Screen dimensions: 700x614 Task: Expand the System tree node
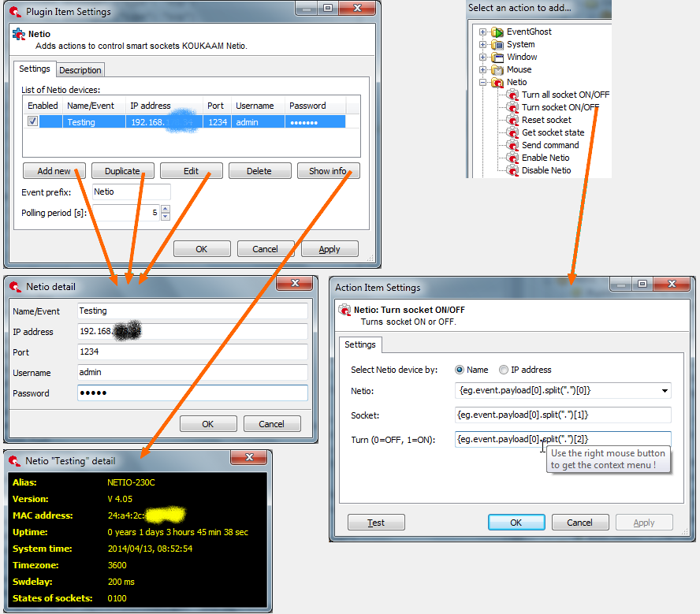[x=482, y=45]
